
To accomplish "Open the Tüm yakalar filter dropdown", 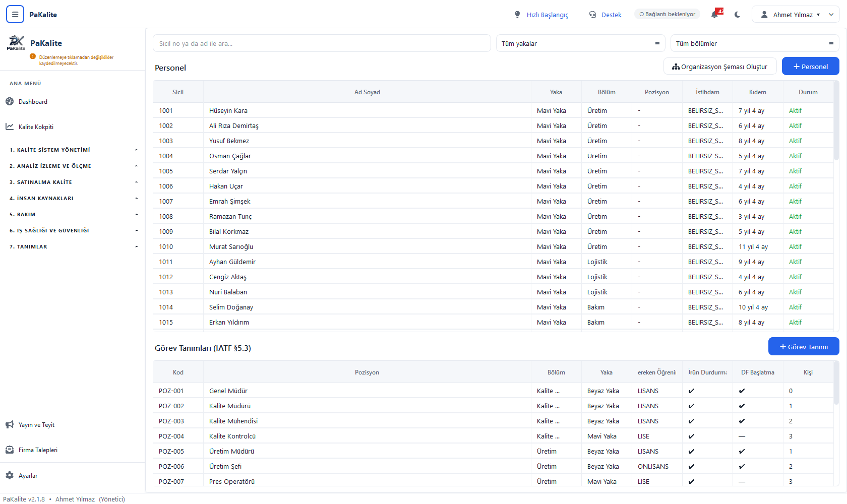I will [581, 43].
